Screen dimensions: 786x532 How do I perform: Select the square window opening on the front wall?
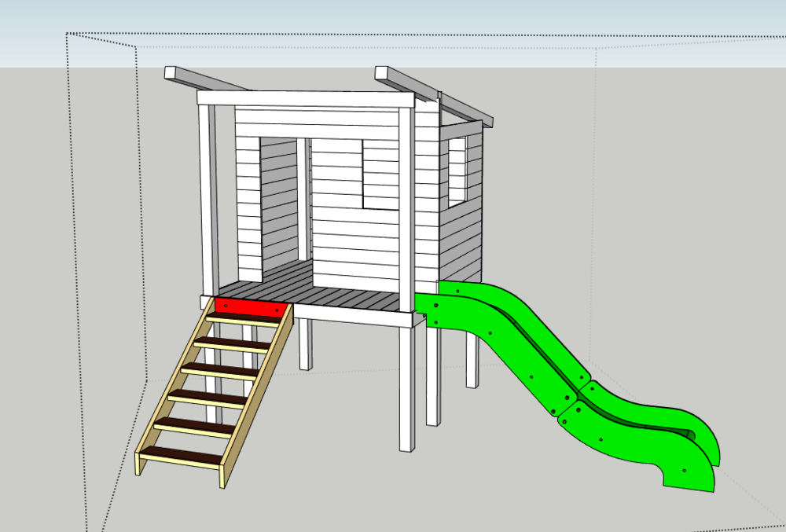[x=381, y=174]
